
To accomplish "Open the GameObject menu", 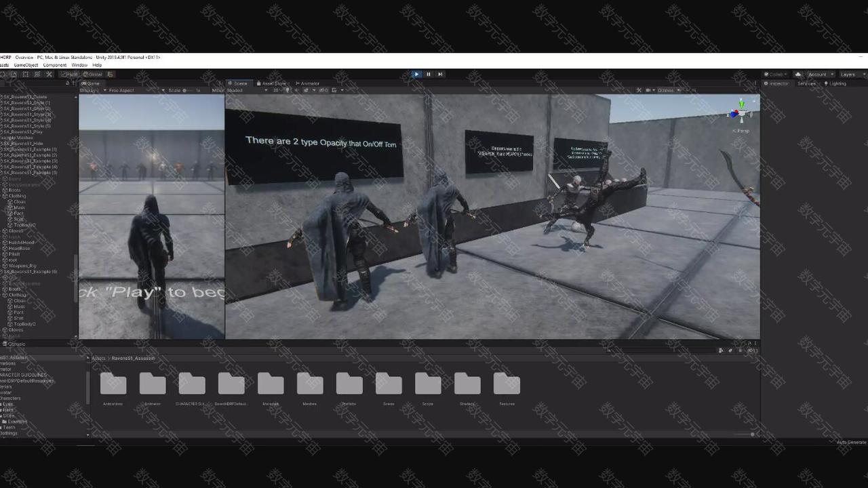I will 26,65.
